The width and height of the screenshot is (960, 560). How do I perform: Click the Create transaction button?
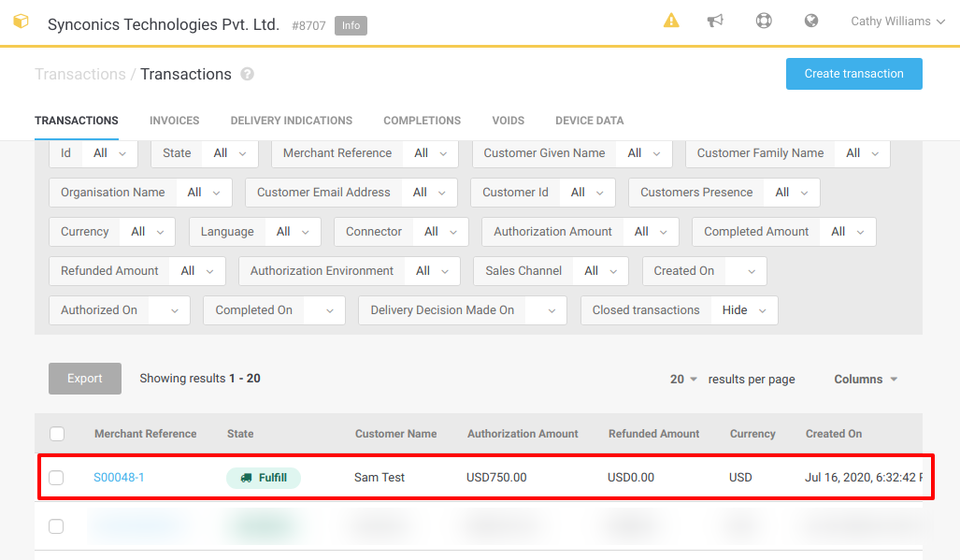tap(853, 74)
